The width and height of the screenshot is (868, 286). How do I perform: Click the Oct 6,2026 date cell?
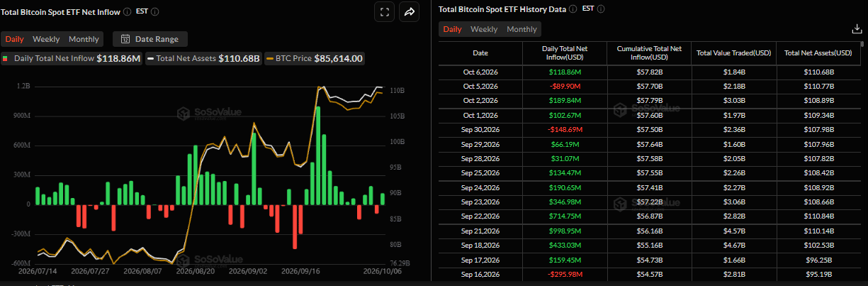[480, 72]
